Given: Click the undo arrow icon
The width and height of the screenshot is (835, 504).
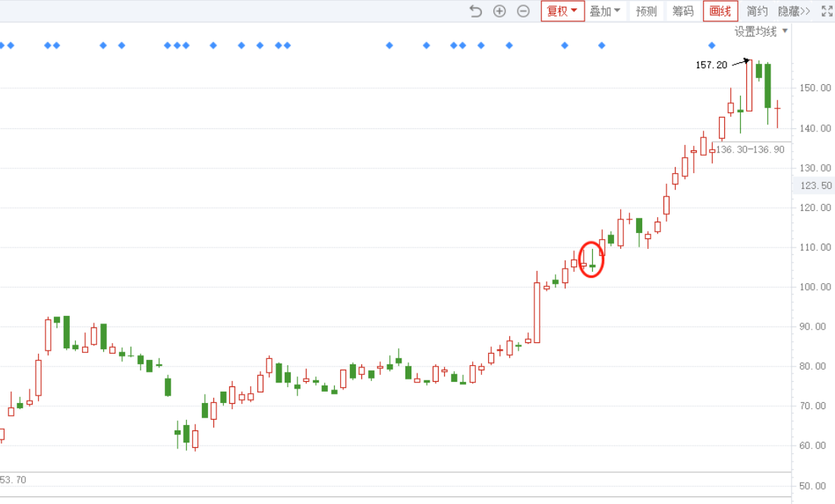Looking at the screenshot, I should (475, 11).
